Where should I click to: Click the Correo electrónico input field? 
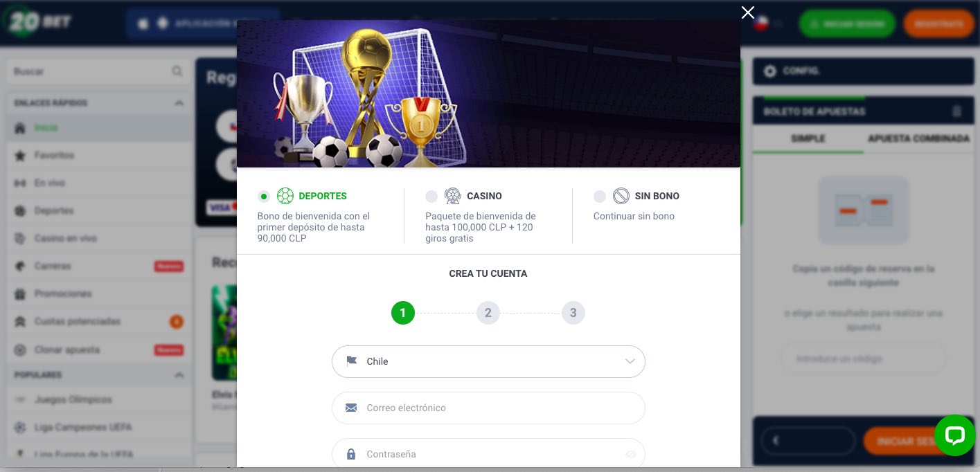488,408
